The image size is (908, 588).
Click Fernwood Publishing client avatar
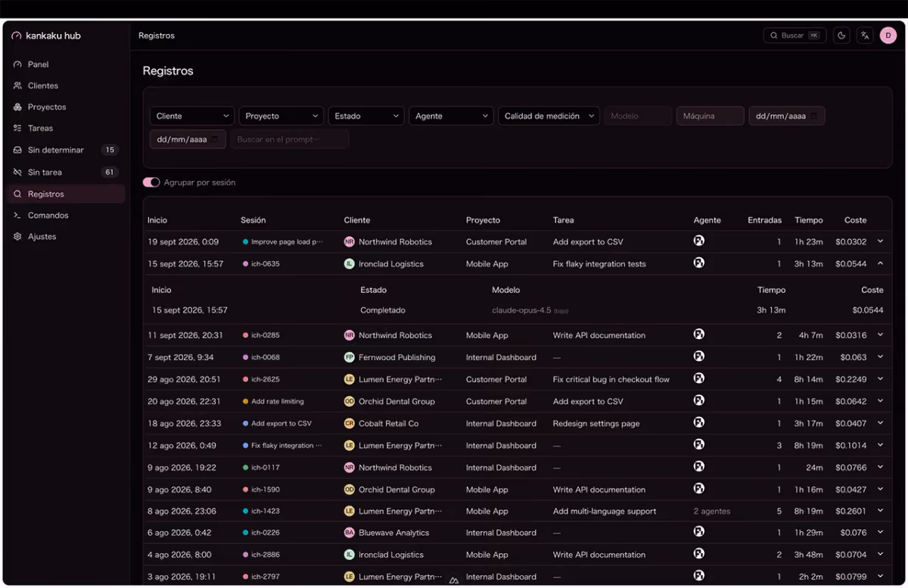(349, 357)
